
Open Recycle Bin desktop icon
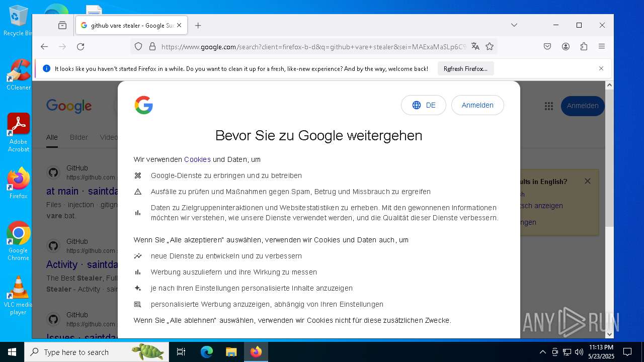click(x=18, y=21)
